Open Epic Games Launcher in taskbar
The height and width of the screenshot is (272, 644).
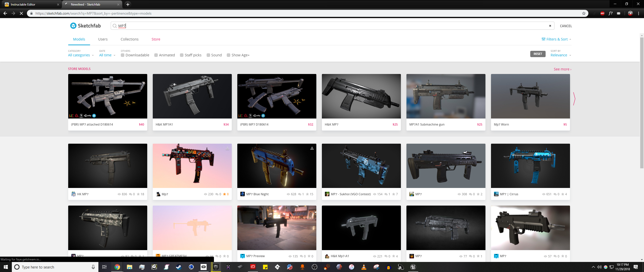point(216,267)
